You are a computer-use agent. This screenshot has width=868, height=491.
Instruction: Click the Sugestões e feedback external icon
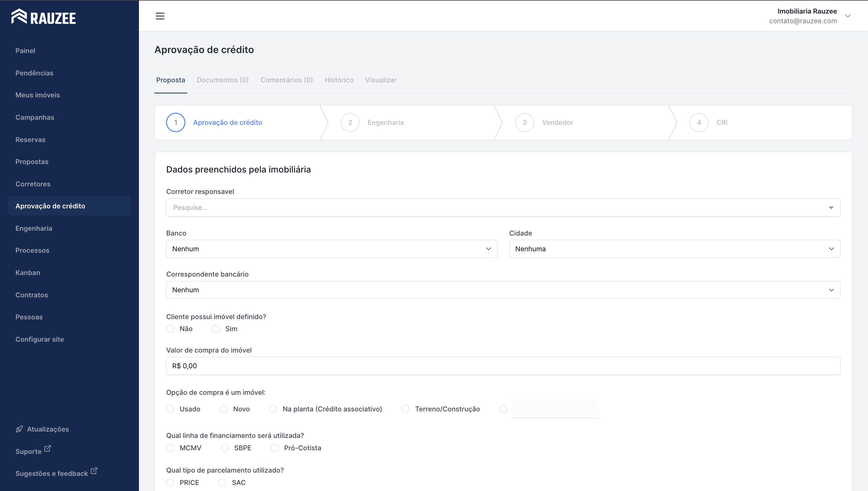[x=94, y=471]
